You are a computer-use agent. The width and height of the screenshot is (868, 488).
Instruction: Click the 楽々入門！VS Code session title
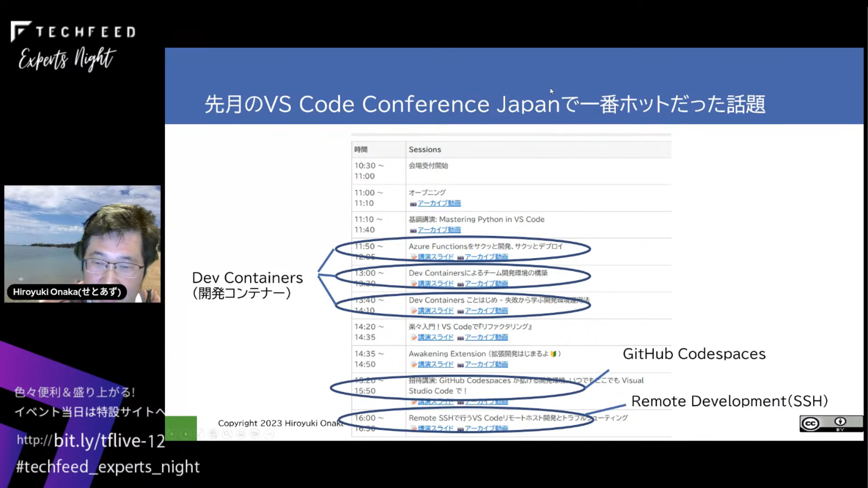pos(471,326)
